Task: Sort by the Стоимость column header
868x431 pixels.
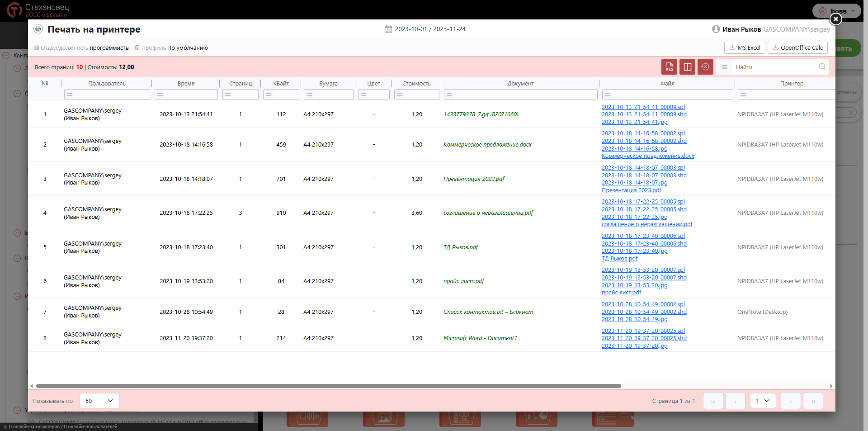Action: click(416, 84)
